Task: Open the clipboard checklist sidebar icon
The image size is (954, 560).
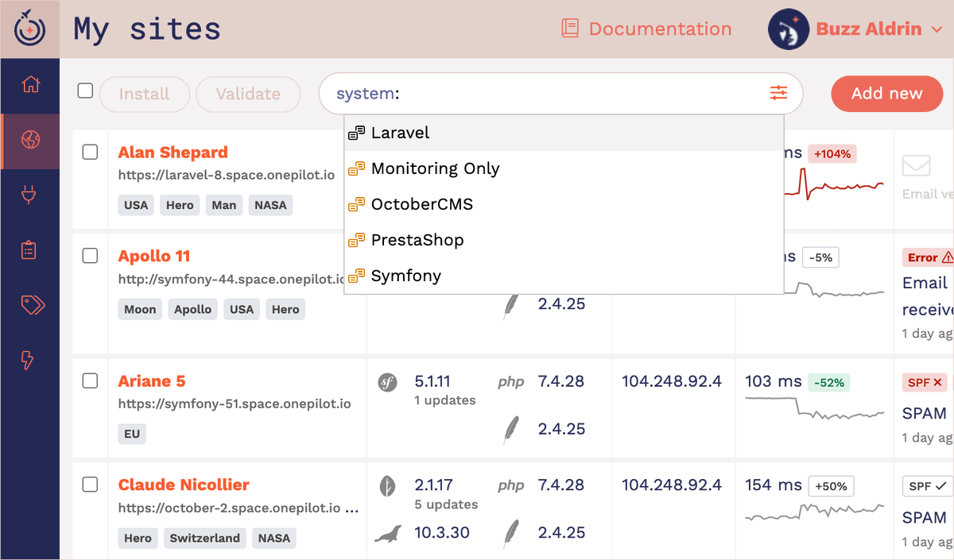Action: point(29,249)
